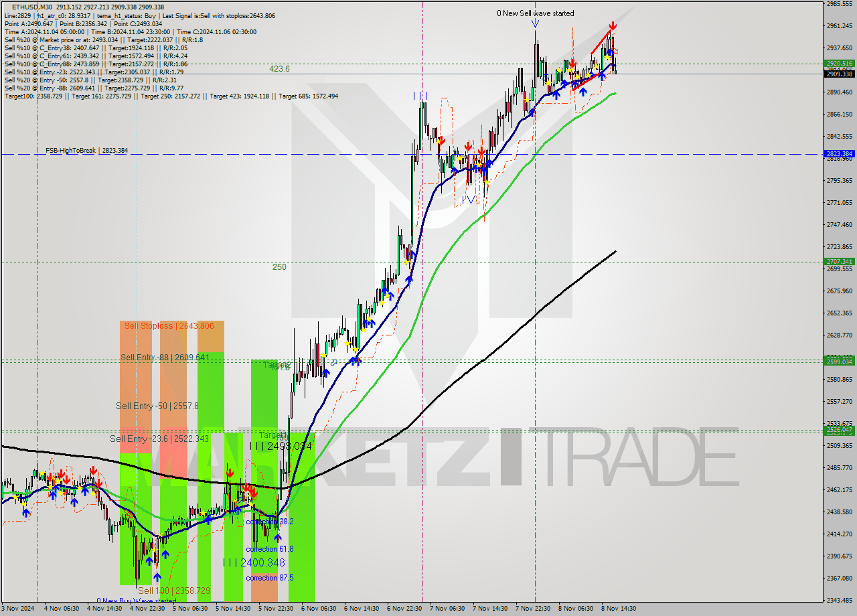Click the '0 New Sell wave started' annotation
The width and height of the screenshot is (857, 616).
[535, 13]
